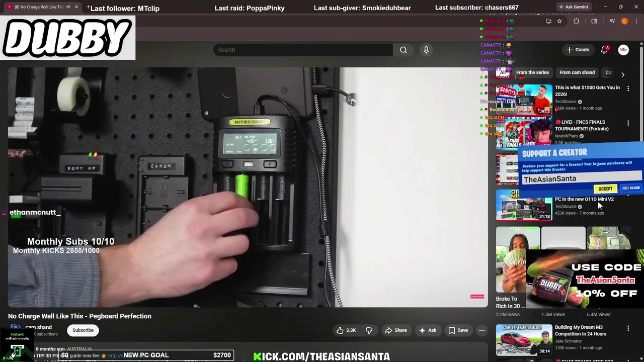644x362 pixels.
Task: Click NoahWPlays channel name
Action: click(x=567, y=136)
